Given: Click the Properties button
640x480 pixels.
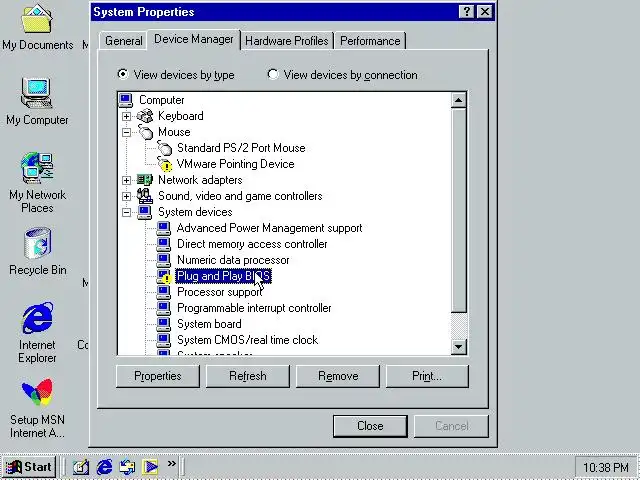Looking at the screenshot, I should [158, 376].
